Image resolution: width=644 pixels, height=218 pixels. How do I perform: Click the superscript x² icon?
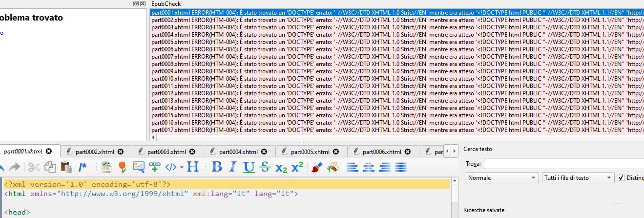[x=297, y=167]
